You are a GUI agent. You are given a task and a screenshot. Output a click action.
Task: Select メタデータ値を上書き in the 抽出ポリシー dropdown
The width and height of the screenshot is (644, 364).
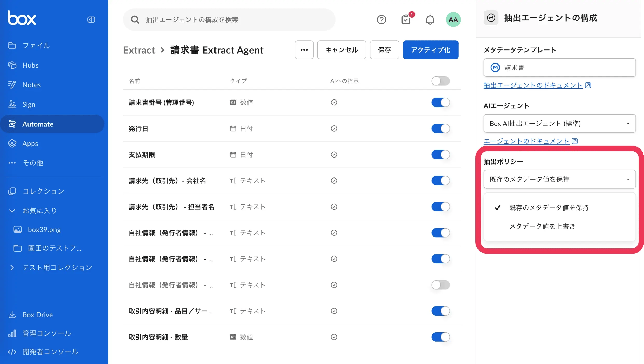point(542,226)
